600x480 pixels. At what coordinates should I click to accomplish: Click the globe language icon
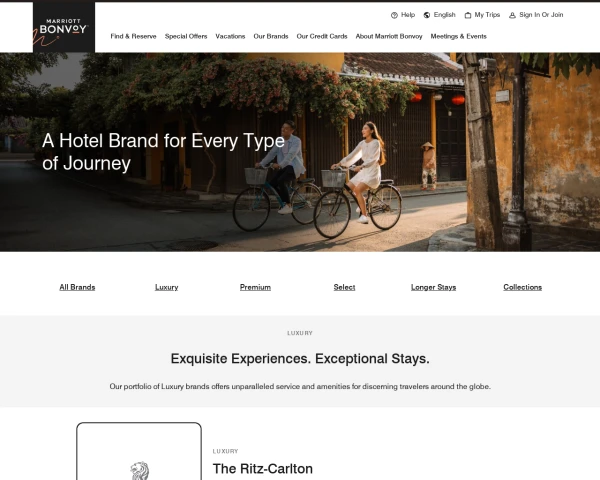(x=427, y=15)
